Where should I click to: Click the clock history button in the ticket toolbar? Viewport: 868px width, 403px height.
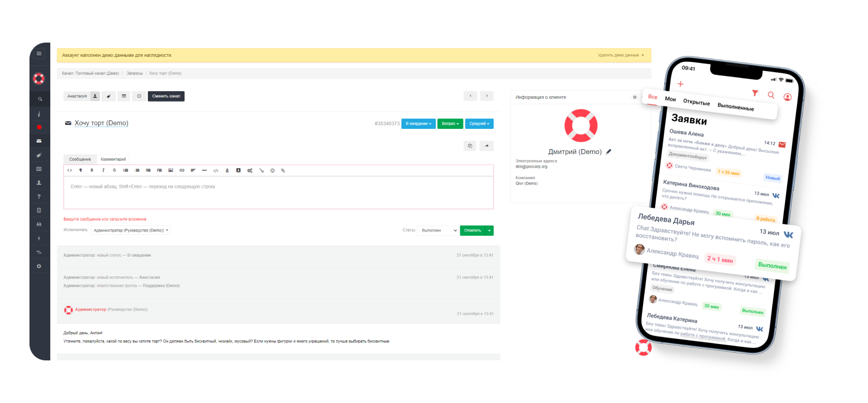(139, 96)
